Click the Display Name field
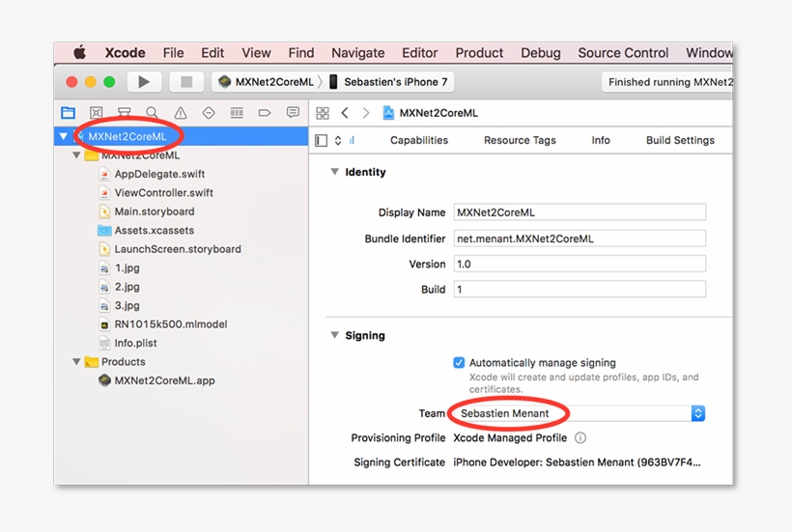Image resolution: width=792 pixels, height=532 pixels. [580, 212]
